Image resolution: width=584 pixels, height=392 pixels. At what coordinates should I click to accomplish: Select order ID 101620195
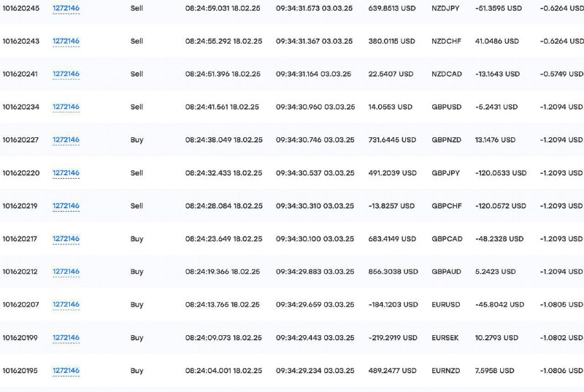click(x=20, y=371)
